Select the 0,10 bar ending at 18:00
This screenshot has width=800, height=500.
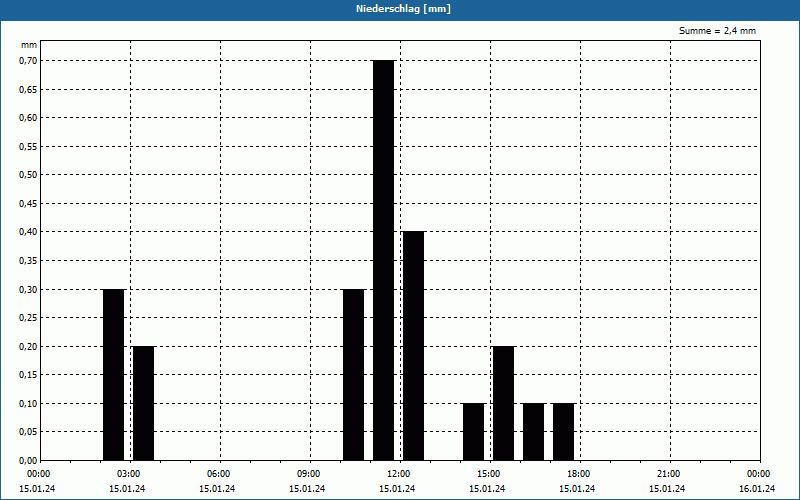pyautogui.click(x=564, y=432)
